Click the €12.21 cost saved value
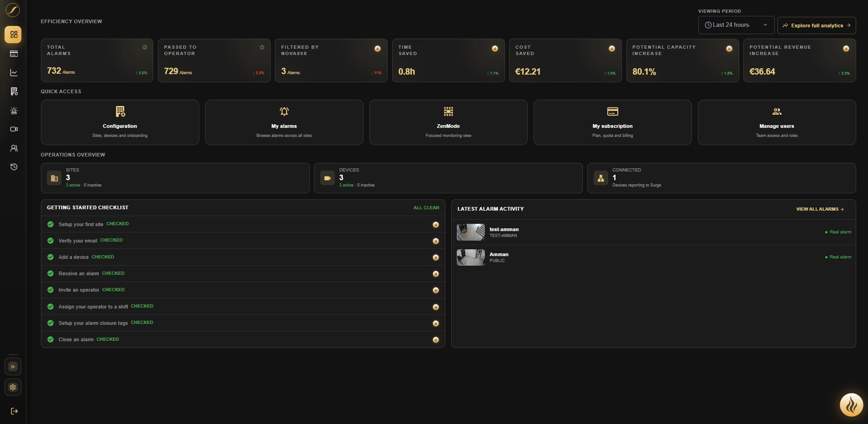868x424 pixels. (x=528, y=71)
